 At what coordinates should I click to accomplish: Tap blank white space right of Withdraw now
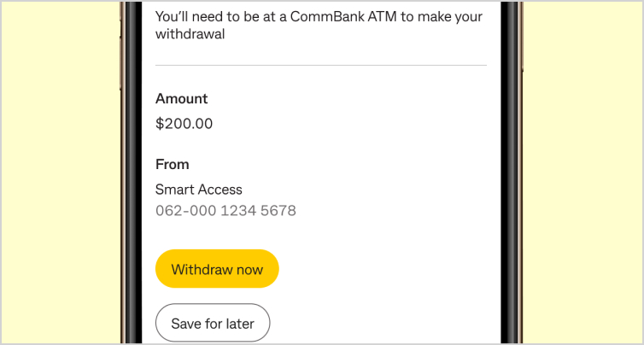tap(384, 269)
